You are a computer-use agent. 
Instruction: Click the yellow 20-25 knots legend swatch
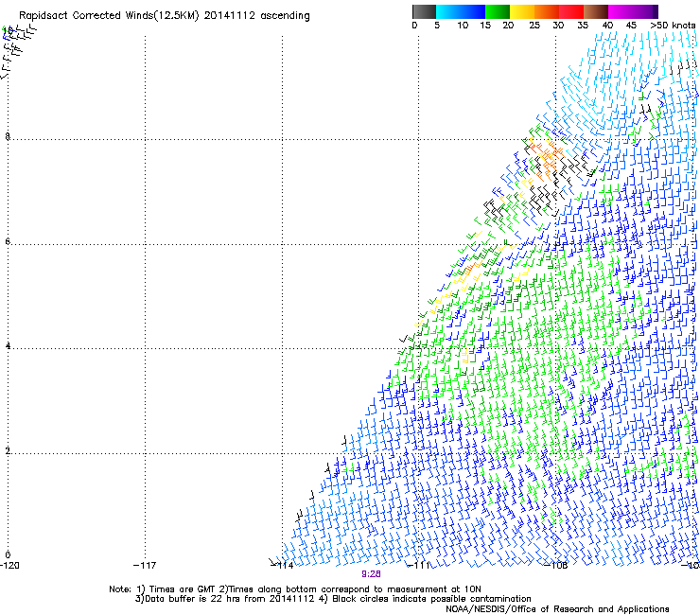coord(522,11)
